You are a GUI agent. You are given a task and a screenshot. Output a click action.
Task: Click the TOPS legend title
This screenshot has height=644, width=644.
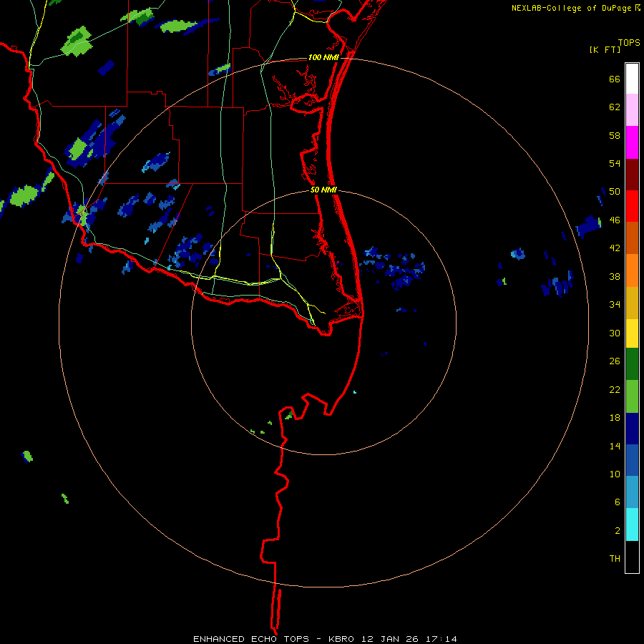[x=629, y=43]
